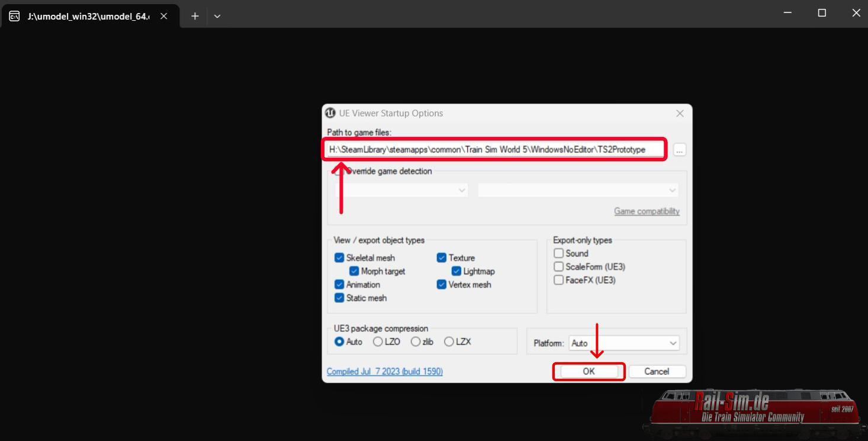Image resolution: width=868 pixels, height=441 pixels.
Task: Minimize the terminal window
Action: 787,12
